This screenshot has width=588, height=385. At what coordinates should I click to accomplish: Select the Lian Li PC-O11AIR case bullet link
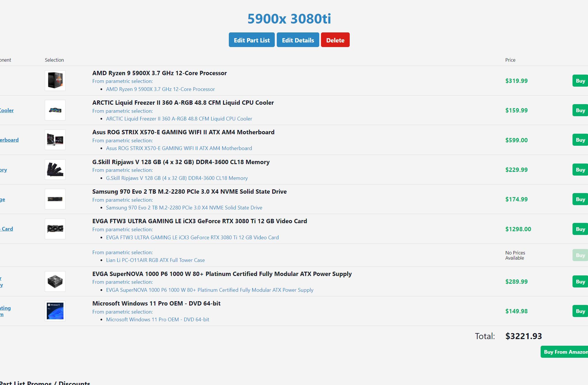[x=155, y=260]
